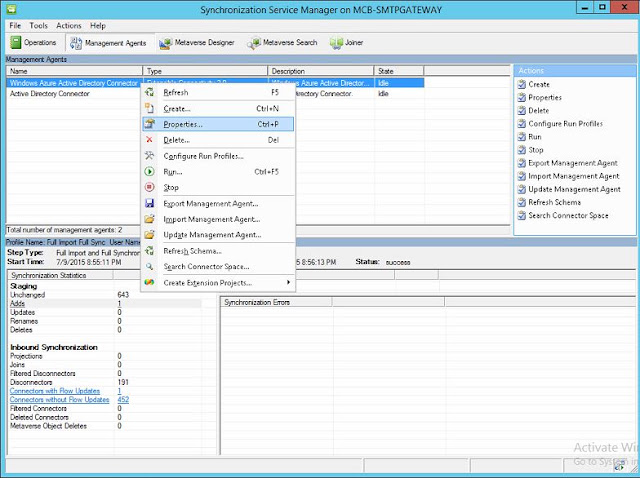Open the Tools menu
Screen dimensions: 640x478
point(38,25)
